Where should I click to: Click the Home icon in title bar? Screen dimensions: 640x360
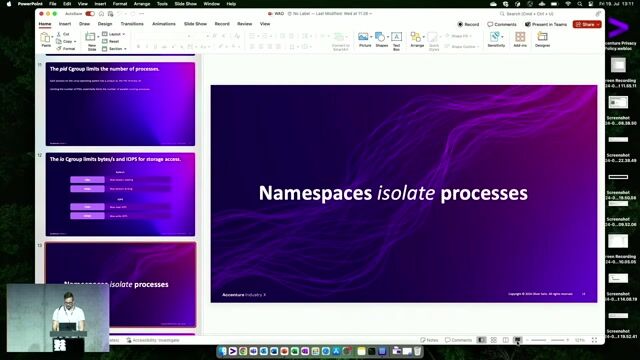[101, 14]
